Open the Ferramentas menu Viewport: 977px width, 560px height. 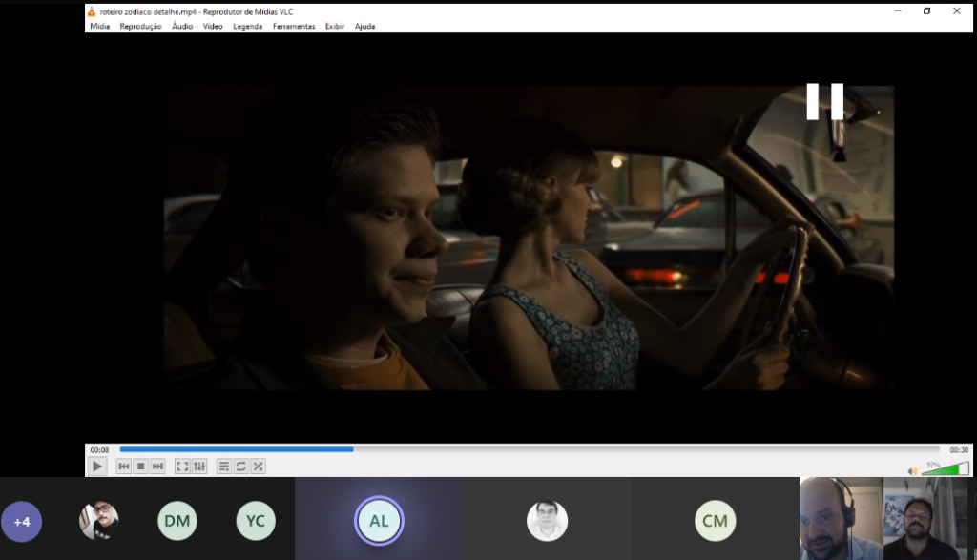pyautogui.click(x=294, y=26)
